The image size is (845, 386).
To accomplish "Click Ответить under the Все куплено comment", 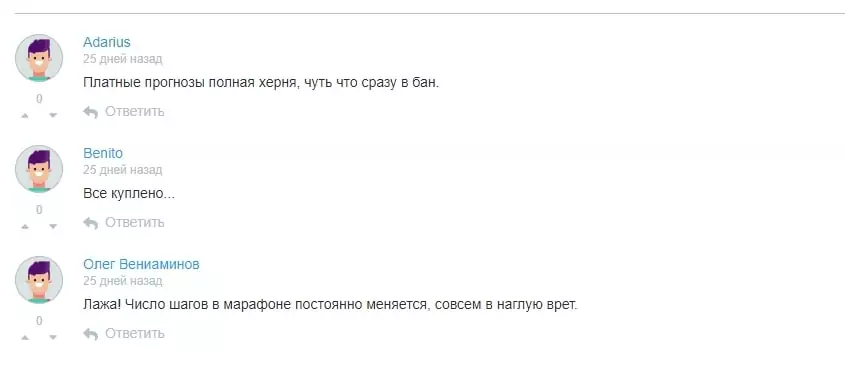I will pyautogui.click(x=134, y=223).
